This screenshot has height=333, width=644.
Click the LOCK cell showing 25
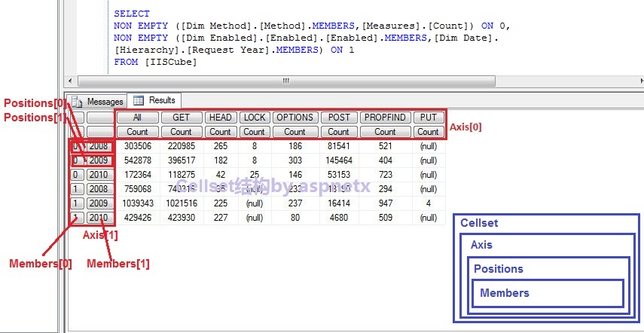coord(255,175)
